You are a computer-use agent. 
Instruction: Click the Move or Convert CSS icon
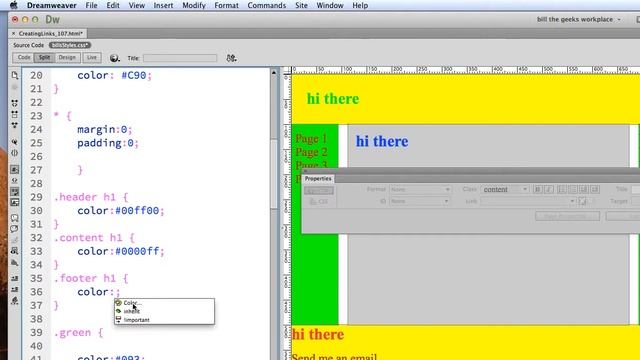[15, 262]
